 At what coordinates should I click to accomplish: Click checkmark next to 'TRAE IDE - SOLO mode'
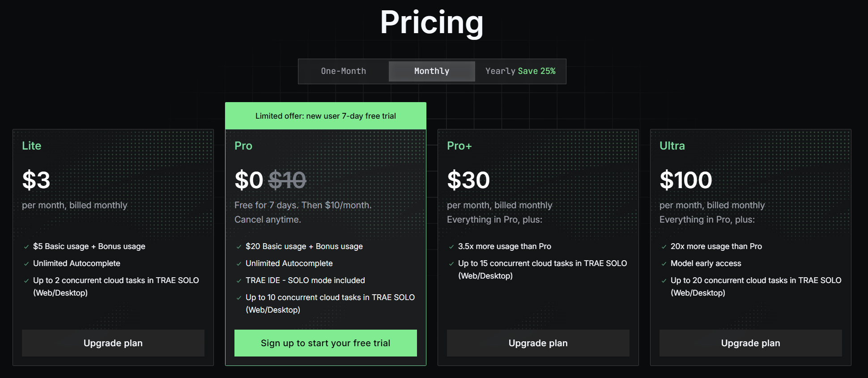pos(239,281)
